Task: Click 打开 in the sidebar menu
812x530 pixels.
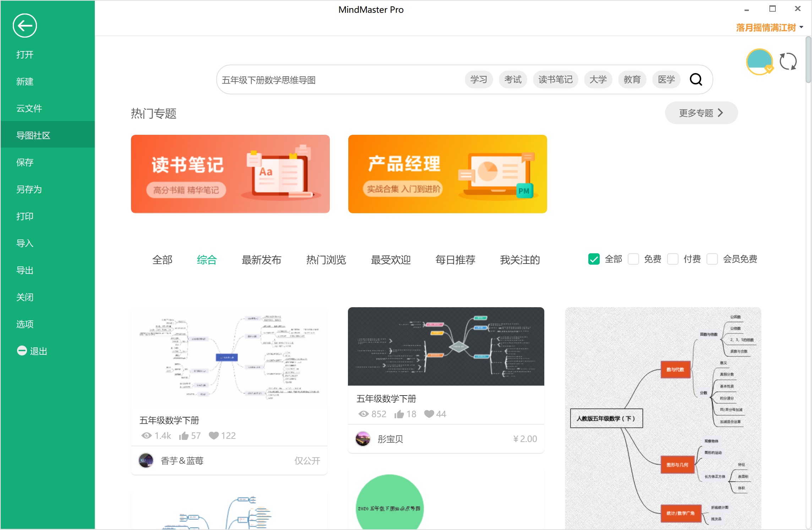Action: point(48,55)
